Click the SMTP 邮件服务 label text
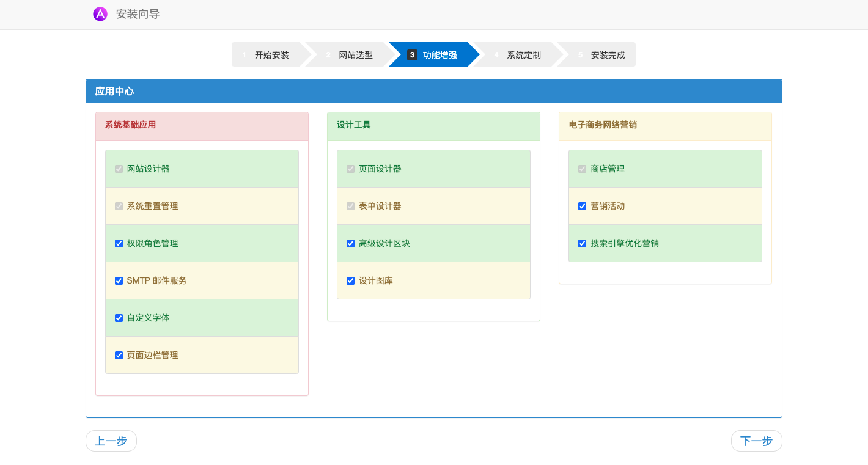This screenshot has width=868, height=465. click(x=157, y=280)
